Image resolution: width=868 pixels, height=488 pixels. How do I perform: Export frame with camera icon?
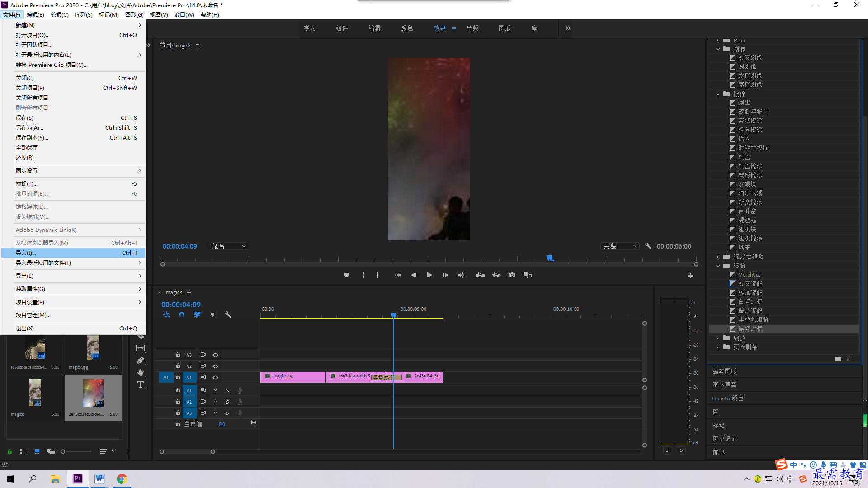[x=512, y=275]
